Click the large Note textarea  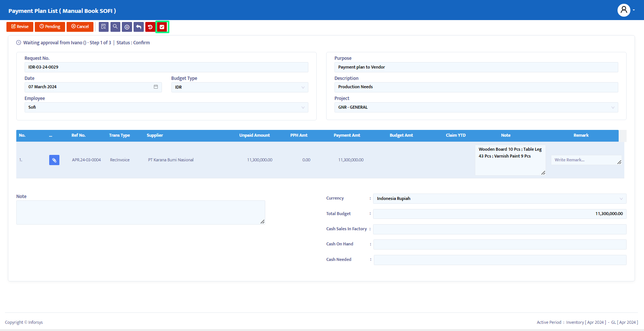(141, 212)
